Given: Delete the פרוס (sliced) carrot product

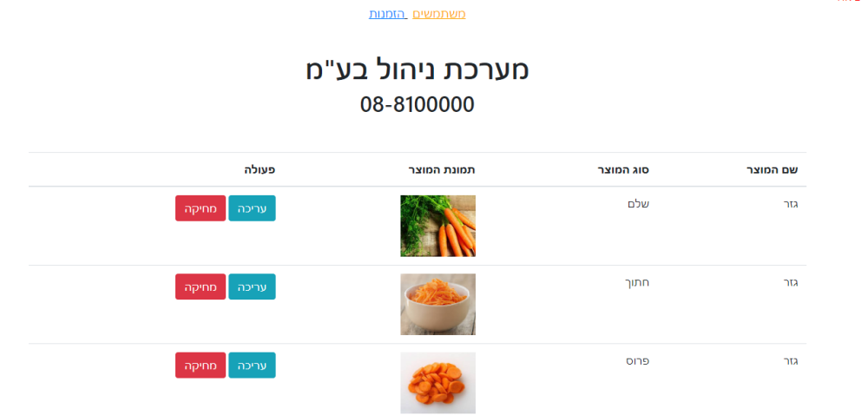Looking at the screenshot, I should pos(201,365).
